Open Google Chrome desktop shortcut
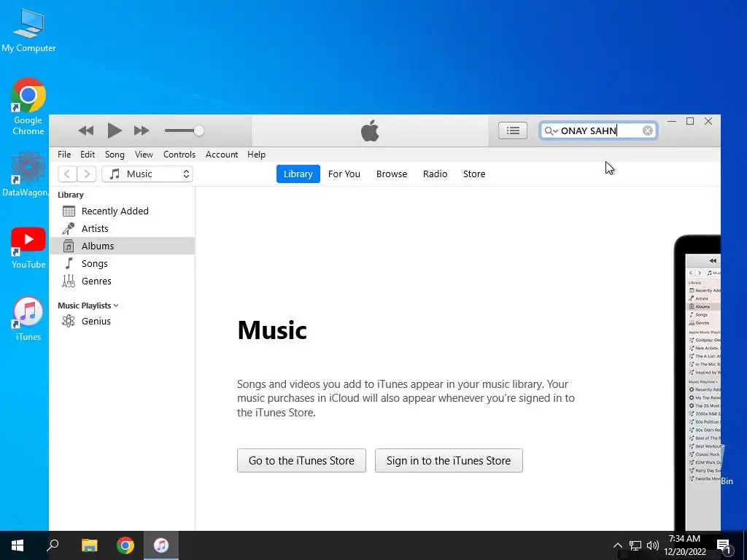Image resolution: width=747 pixels, height=560 pixels. pyautogui.click(x=28, y=106)
